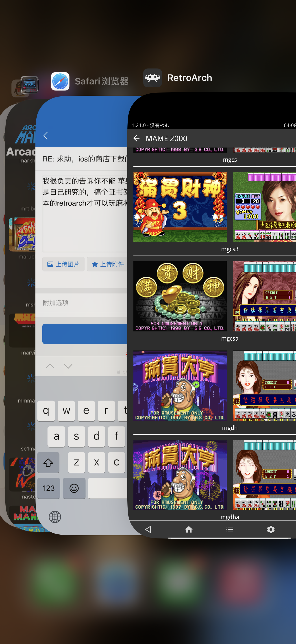Select the mgcsa gold coins thumbnail
This screenshot has height=644, width=296.
[x=180, y=296]
